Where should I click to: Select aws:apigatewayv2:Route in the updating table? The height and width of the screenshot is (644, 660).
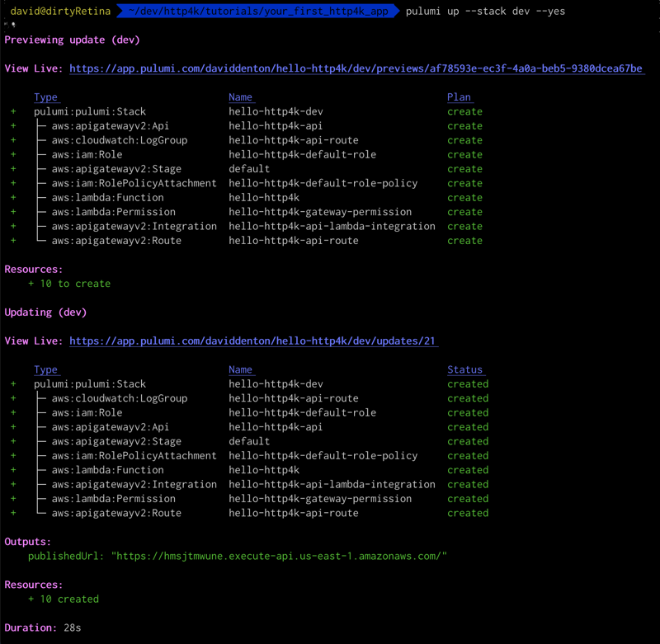(116, 513)
